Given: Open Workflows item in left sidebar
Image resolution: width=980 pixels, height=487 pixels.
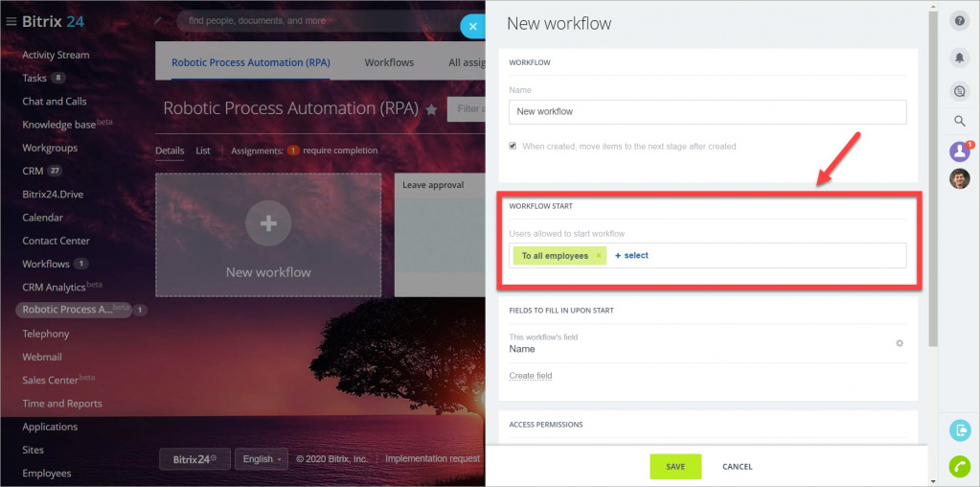Looking at the screenshot, I should pyautogui.click(x=46, y=264).
